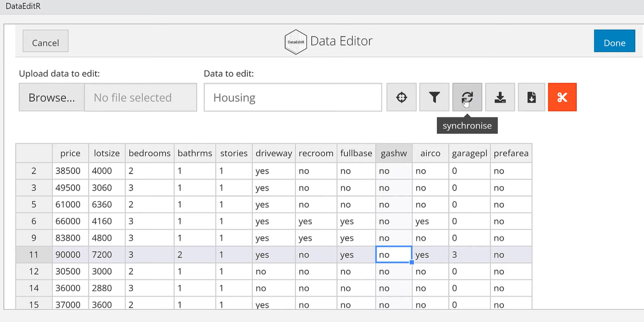Click the download tray save icon
Image resolution: width=644 pixels, height=322 pixels.
pos(500,97)
